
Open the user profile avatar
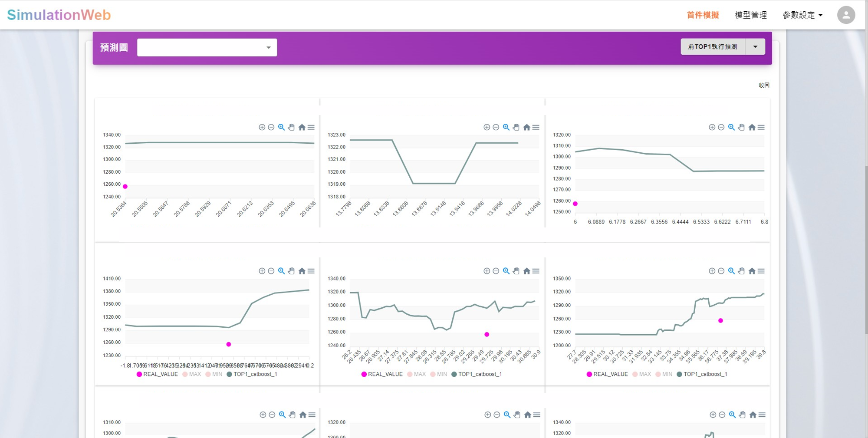point(846,15)
